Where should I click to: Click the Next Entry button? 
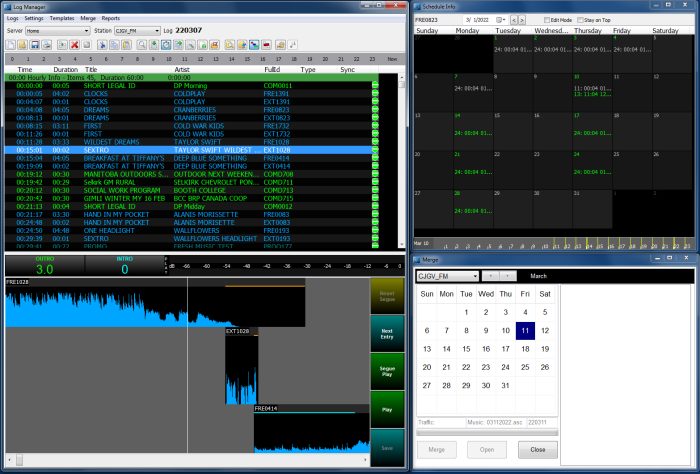pyautogui.click(x=387, y=334)
